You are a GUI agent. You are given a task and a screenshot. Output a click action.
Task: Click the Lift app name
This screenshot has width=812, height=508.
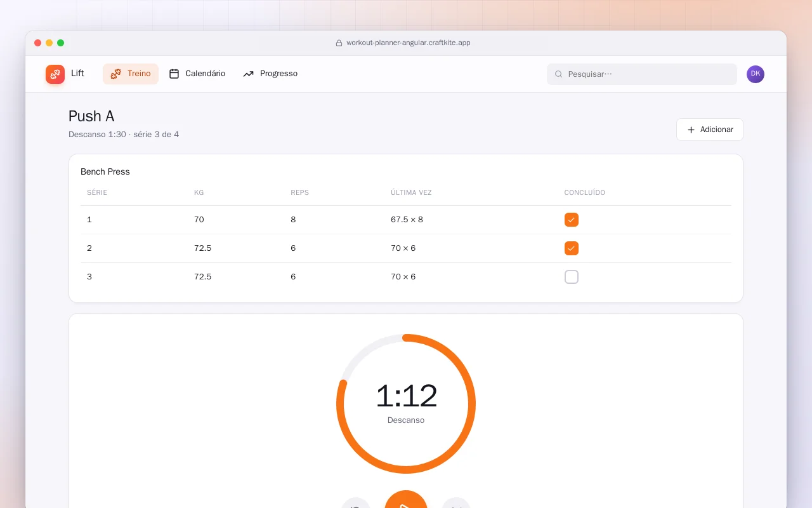(77, 74)
